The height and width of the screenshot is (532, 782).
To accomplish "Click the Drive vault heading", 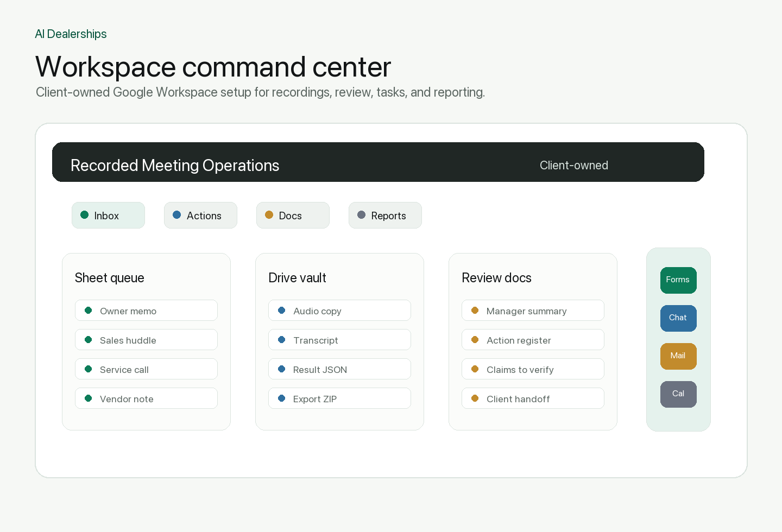I will [x=297, y=278].
